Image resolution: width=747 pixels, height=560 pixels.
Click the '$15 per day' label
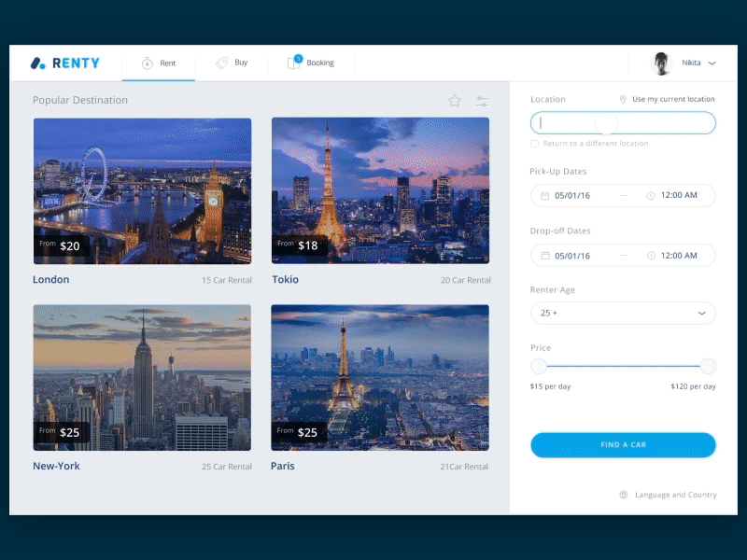click(550, 386)
